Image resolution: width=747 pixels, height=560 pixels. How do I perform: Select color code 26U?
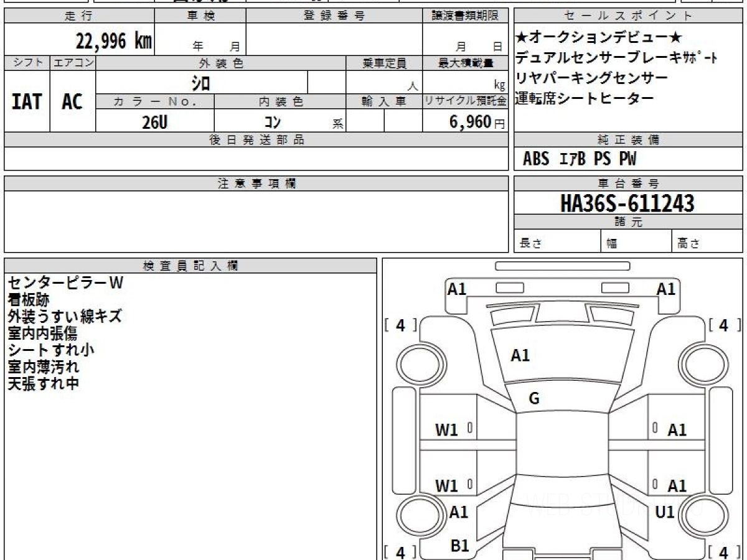[154, 122]
